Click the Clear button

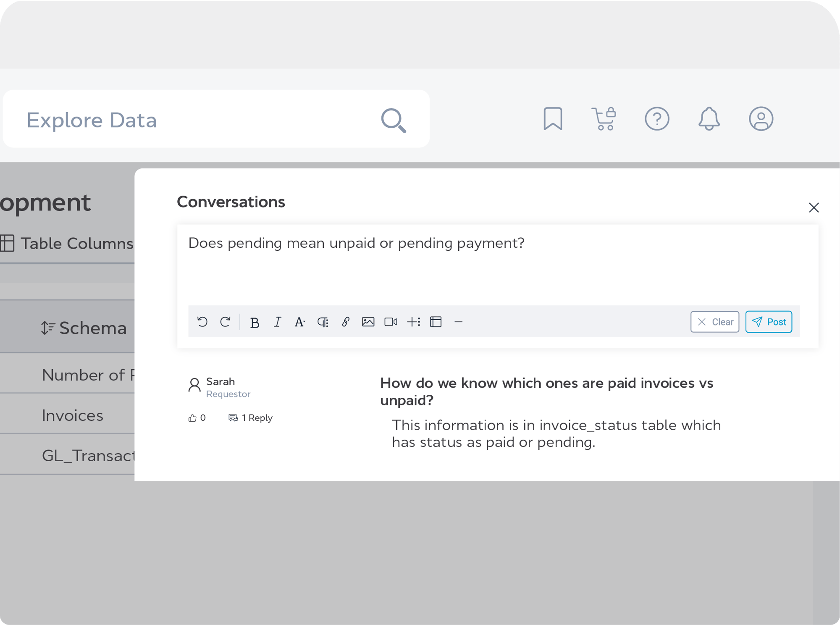714,322
